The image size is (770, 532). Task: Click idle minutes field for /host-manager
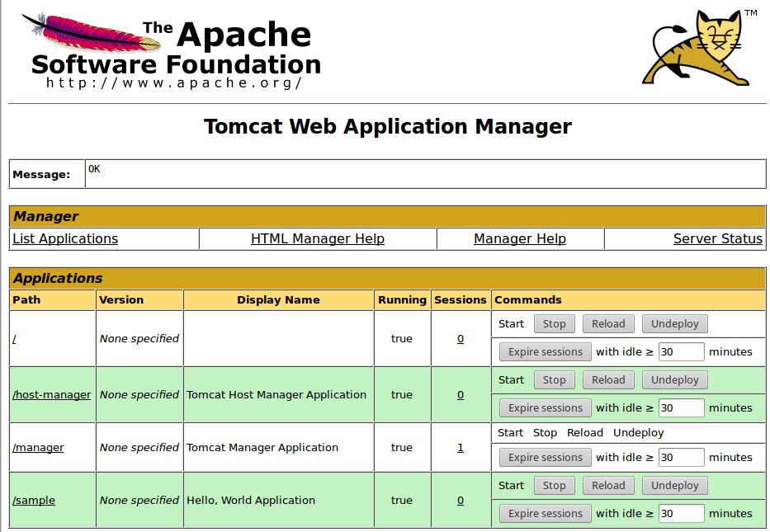point(681,408)
